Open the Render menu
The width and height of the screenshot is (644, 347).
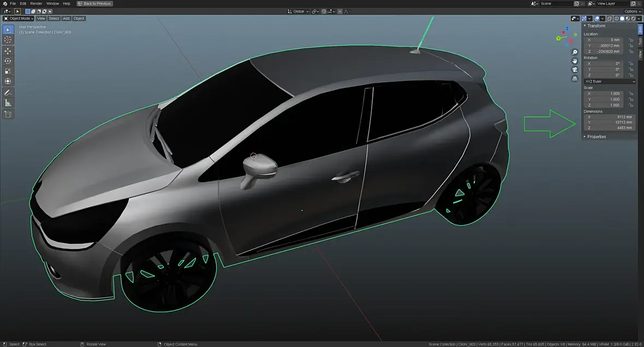click(36, 3)
